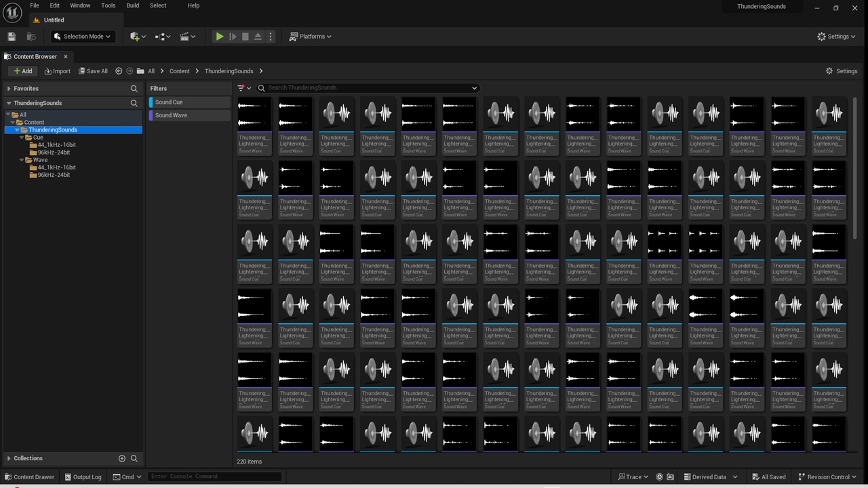Click the breadcrumb chevron after ThunderingSounds
Image resolution: width=868 pixels, height=488 pixels.
[260, 71]
